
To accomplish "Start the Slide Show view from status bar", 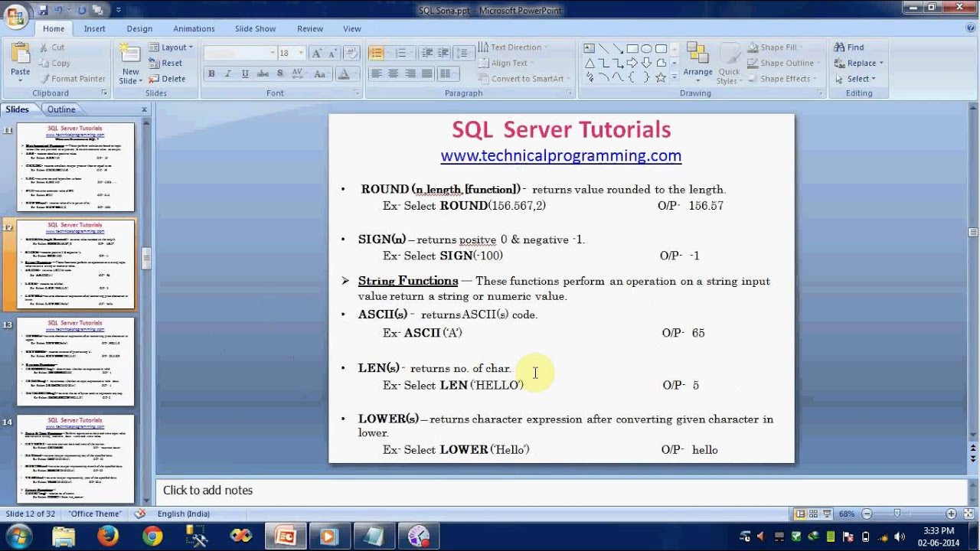I will (828, 514).
